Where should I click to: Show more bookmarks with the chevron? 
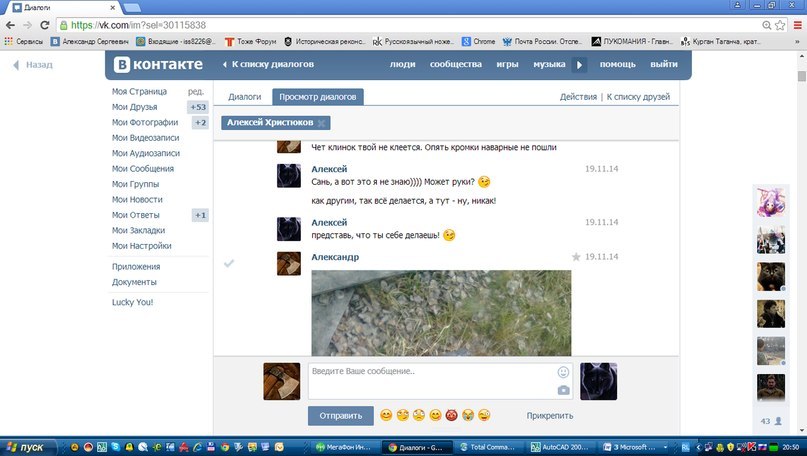pyautogui.click(x=797, y=41)
